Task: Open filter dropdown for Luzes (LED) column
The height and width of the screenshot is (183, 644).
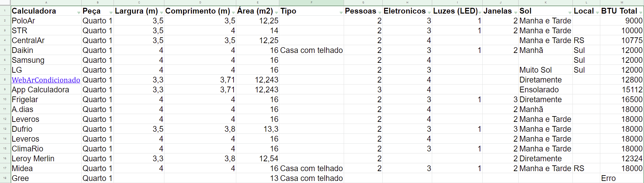Action: (x=480, y=13)
